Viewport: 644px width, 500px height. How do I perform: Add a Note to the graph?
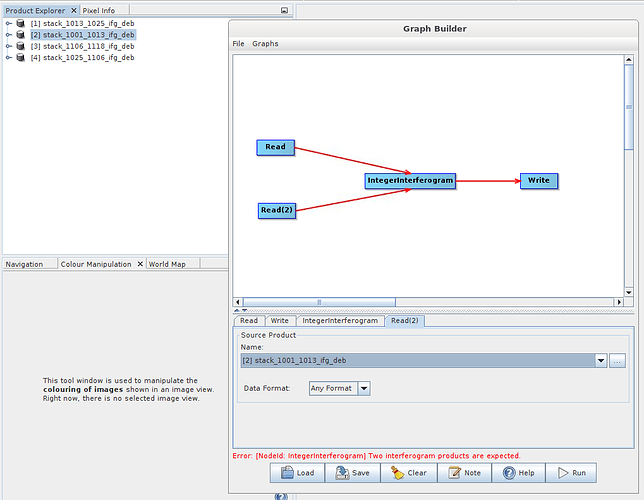coord(465,473)
